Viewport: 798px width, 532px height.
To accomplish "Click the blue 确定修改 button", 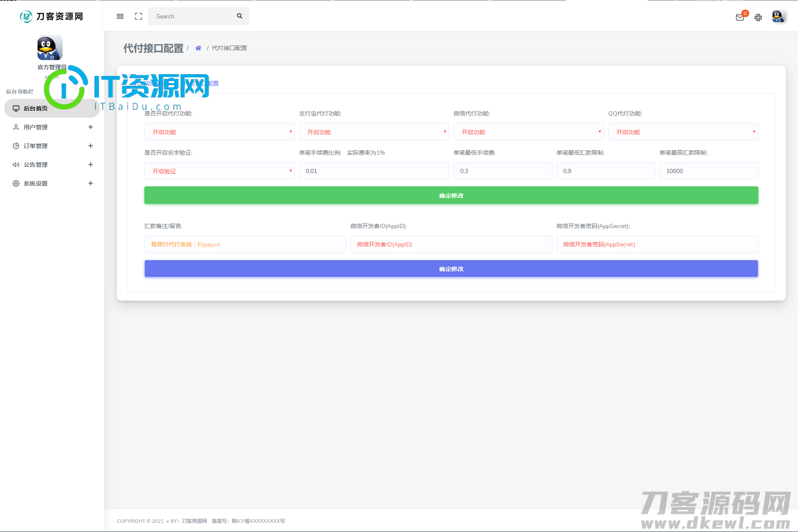I will (451, 269).
